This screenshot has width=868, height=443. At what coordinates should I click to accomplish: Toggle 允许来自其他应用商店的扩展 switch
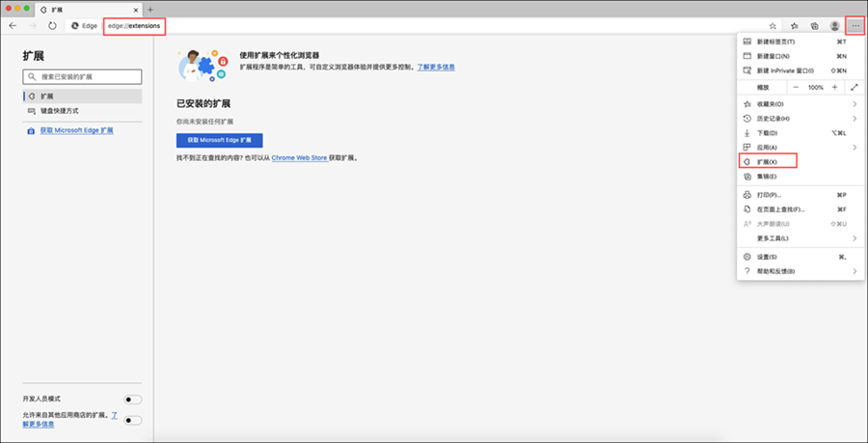pos(133,420)
